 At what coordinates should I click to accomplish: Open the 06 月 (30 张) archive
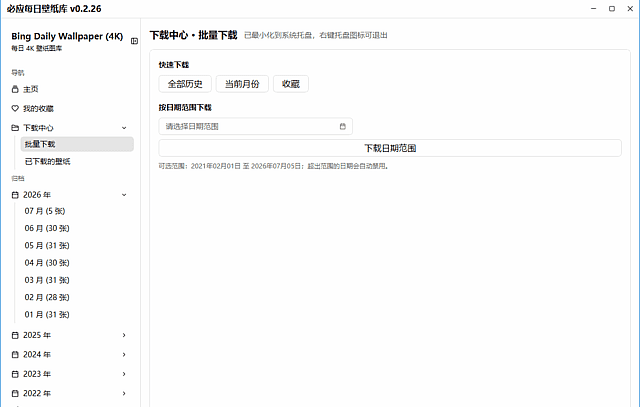coord(77,228)
